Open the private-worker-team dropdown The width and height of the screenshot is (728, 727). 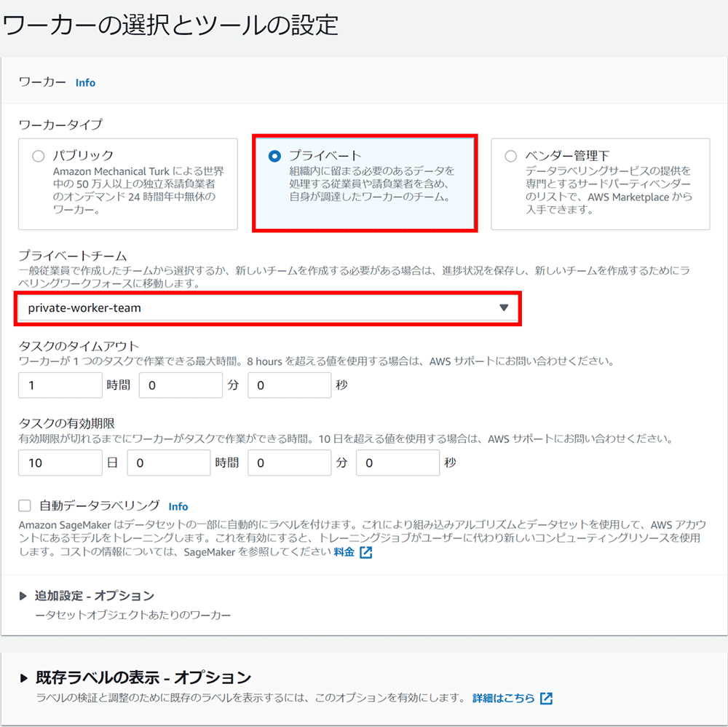268,308
